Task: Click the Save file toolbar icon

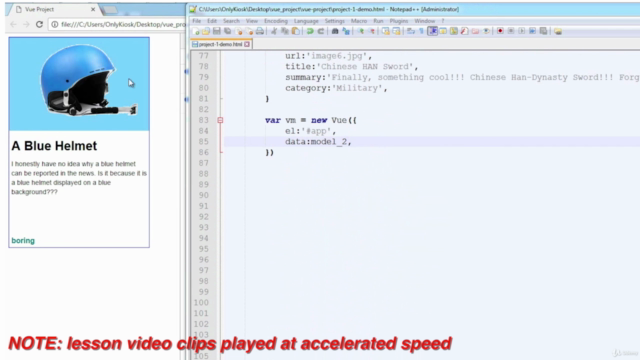Action: [x=217, y=31]
